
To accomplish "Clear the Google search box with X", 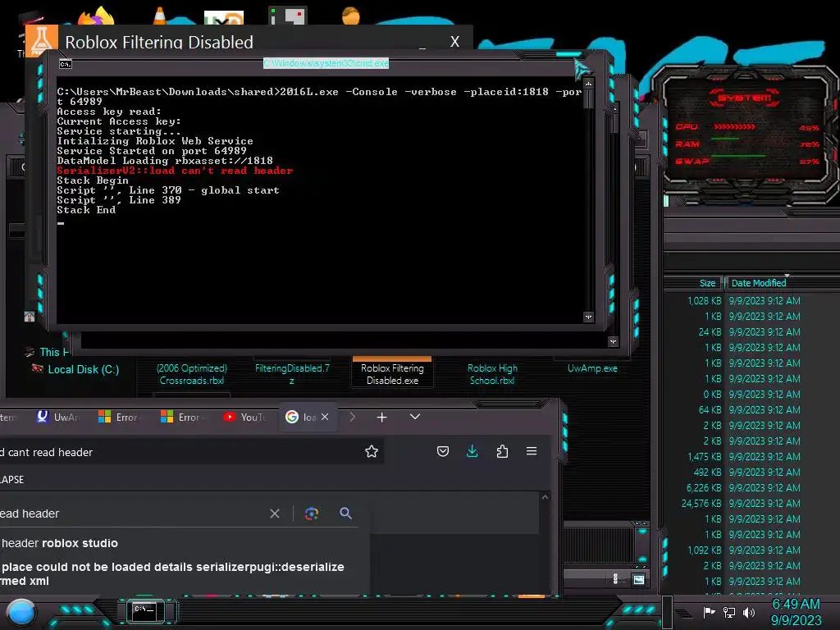I will (x=275, y=514).
